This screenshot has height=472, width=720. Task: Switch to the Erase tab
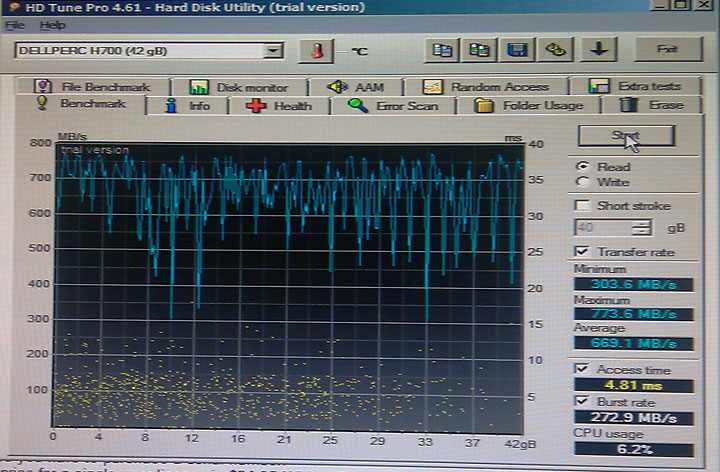652,105
